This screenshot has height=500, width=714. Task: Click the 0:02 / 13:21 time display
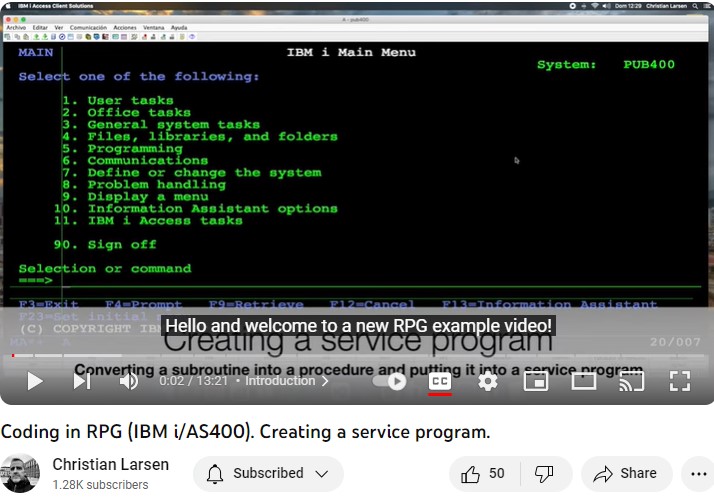(x=194, y=381)
